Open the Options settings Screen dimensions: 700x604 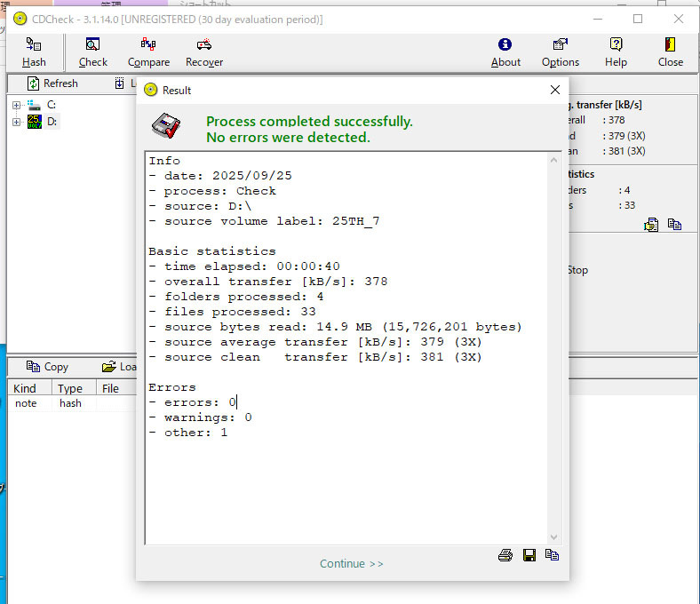(x=561, y=52)
